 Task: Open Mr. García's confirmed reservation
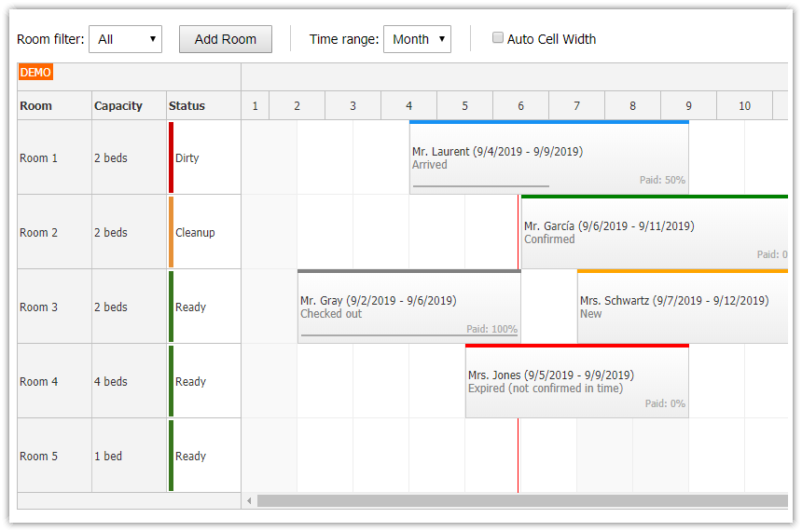pos(653,232)
